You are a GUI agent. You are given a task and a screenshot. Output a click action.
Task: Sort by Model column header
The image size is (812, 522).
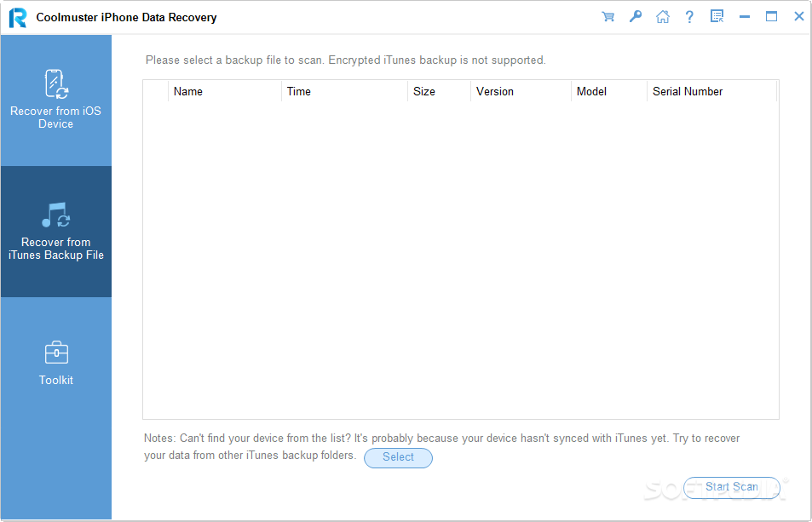coord(609,92)
